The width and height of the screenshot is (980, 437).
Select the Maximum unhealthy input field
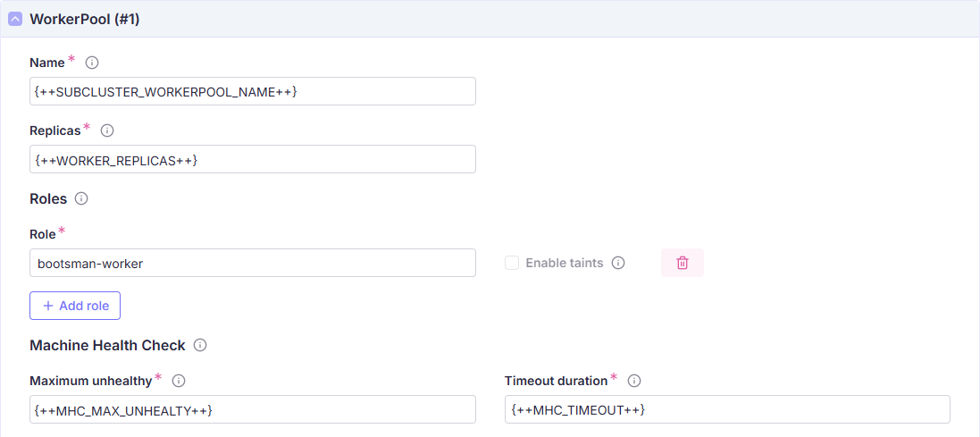[253, 409]
